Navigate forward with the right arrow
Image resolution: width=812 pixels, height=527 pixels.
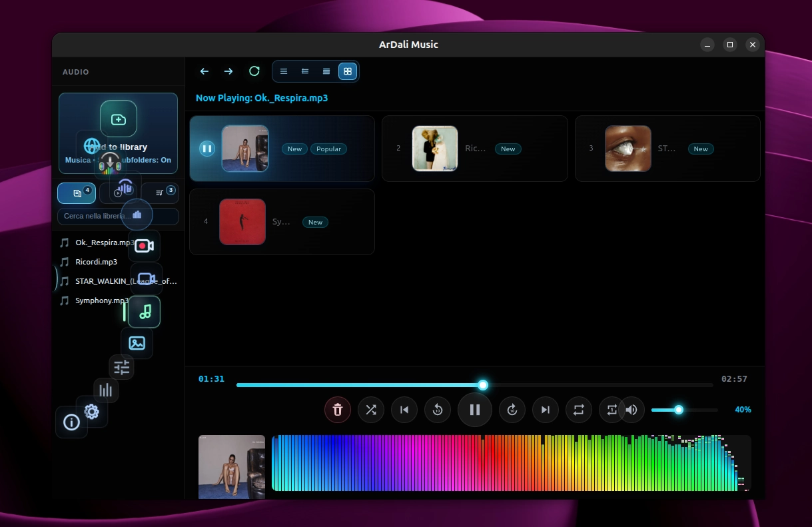click(x=228, y=71)
